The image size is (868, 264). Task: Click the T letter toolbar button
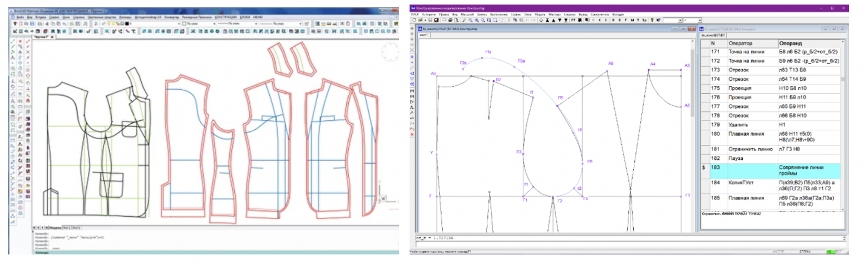[x=638, y=20]
